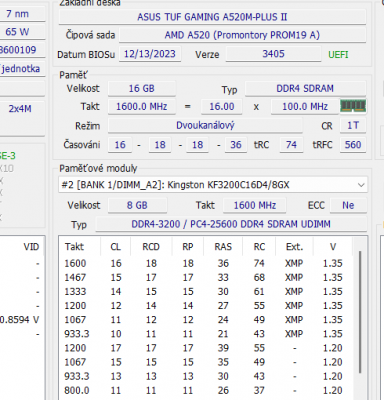Click the CL column header in table
The width and height of the screenshot is (384, 400).
coord(115,247)
